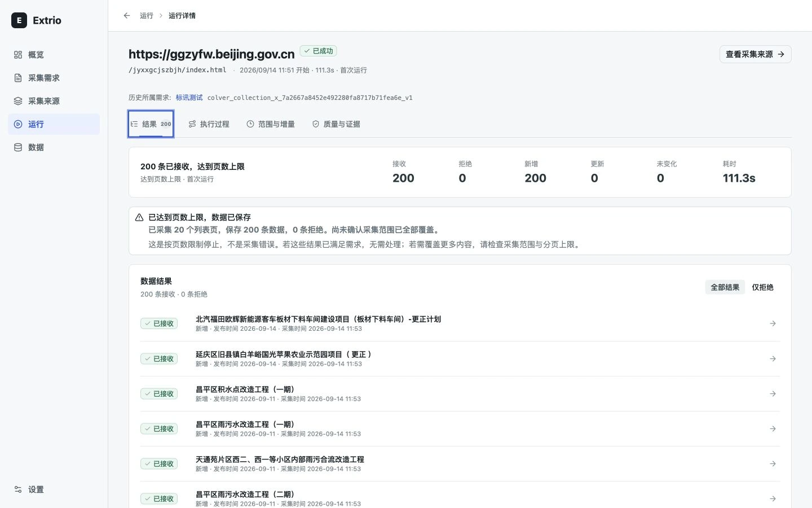Viewport: 812px width, 508px height.
Task: Click 查看采集来源 button
Action: pos(755,54)
